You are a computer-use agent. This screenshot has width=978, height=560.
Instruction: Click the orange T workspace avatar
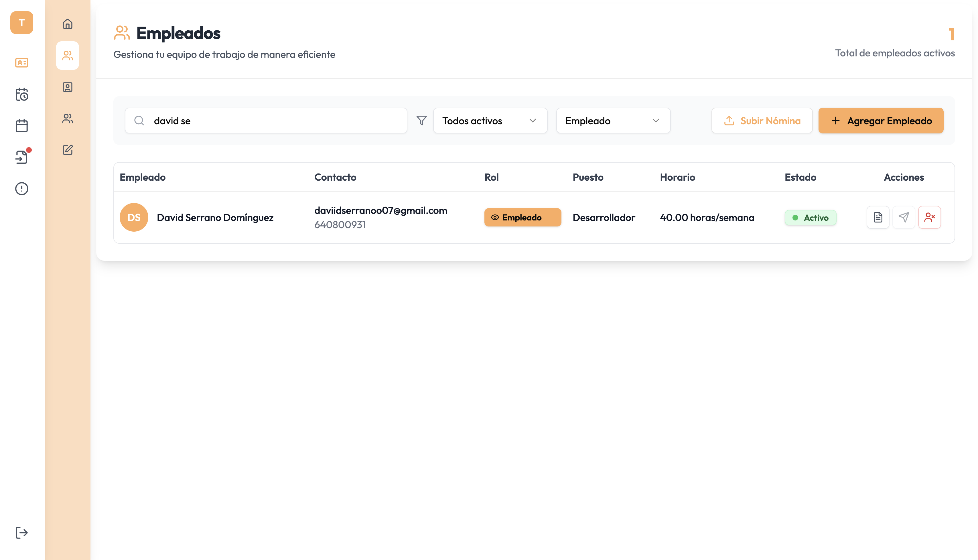tap(21, 23)
